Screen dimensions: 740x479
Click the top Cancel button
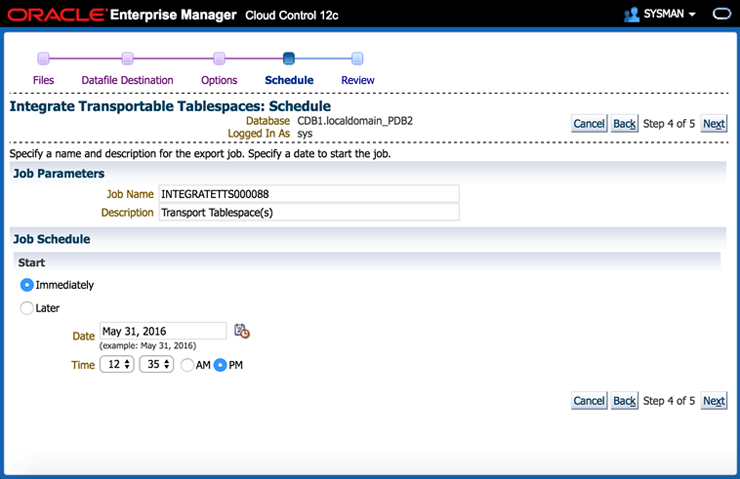[589, 124]
